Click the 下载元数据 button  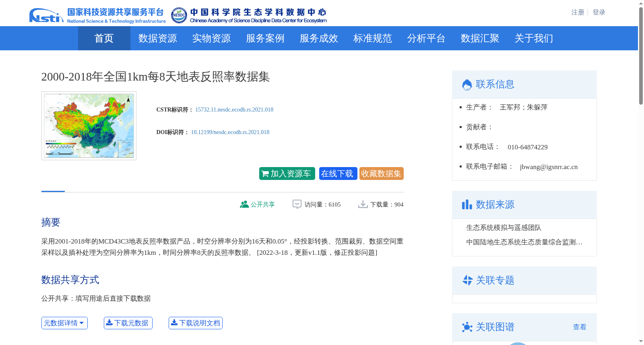(x=128, y=323)
